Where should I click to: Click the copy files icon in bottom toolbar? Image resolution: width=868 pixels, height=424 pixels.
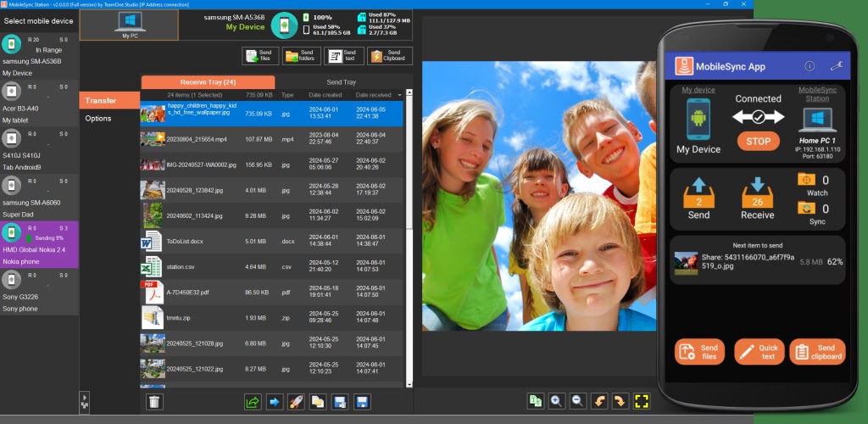point(318,402)
